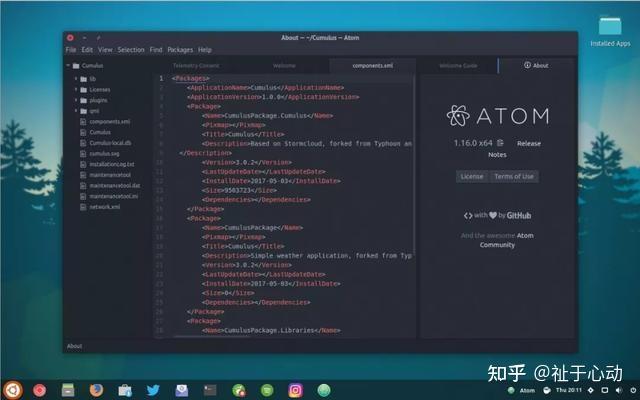Open the Packages menu

pos(180,50)
